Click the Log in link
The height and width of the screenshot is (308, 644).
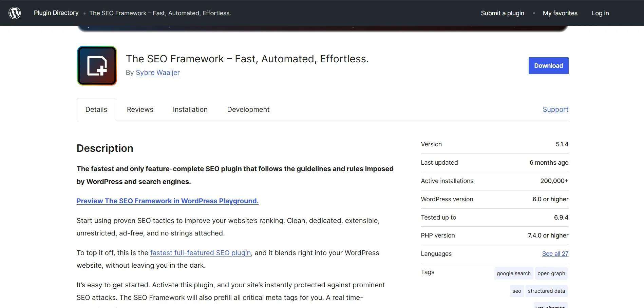click(x=600, y=13)
